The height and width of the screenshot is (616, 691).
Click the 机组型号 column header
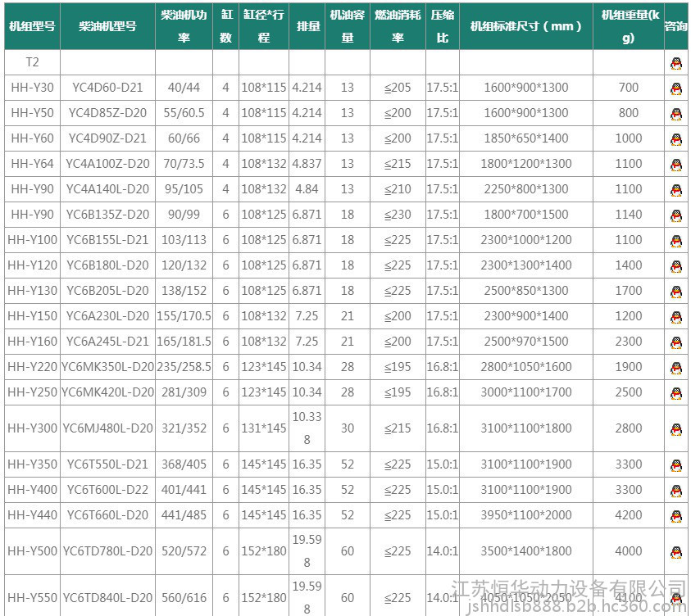coord(32,26)
